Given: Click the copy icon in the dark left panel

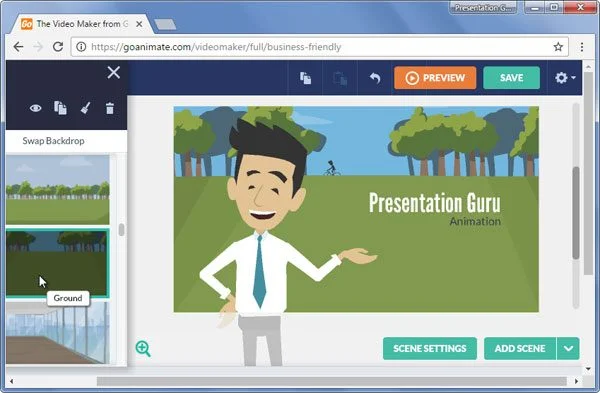Looking at the screenshot, I should [60, 108].
